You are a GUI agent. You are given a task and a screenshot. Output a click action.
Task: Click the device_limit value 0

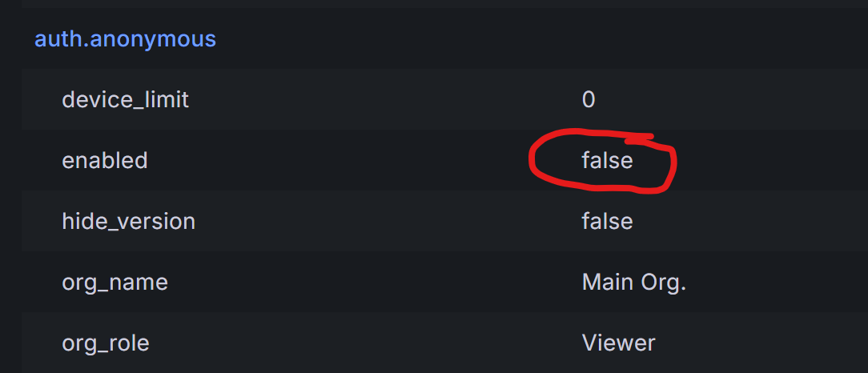click(x=589, y=99)
